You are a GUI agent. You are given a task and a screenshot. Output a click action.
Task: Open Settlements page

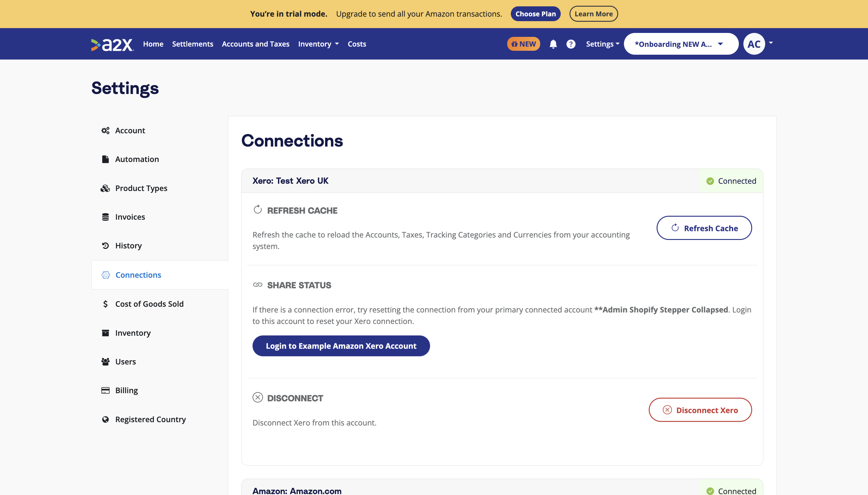pyautogui.click(x=193, y=44)
